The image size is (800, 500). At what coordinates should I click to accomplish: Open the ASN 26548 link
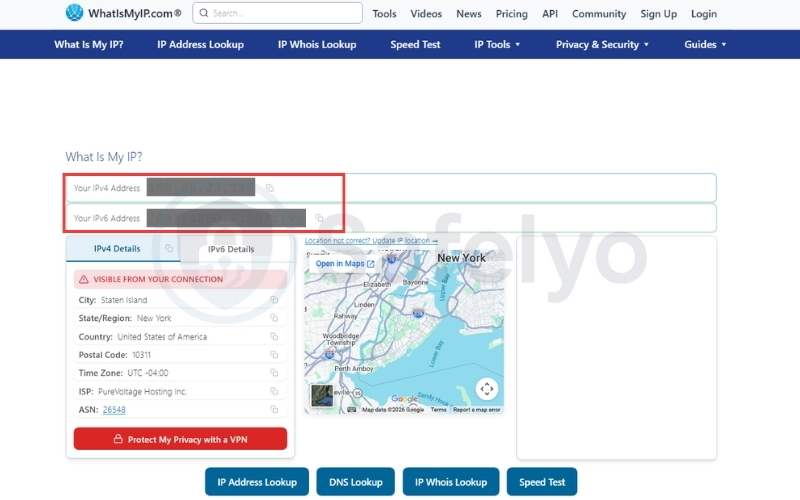114,410
